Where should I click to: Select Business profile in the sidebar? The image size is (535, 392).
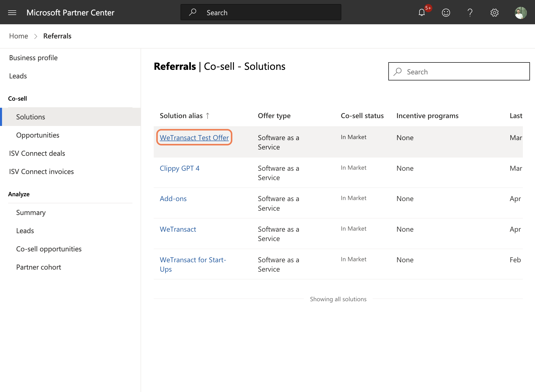33,58
